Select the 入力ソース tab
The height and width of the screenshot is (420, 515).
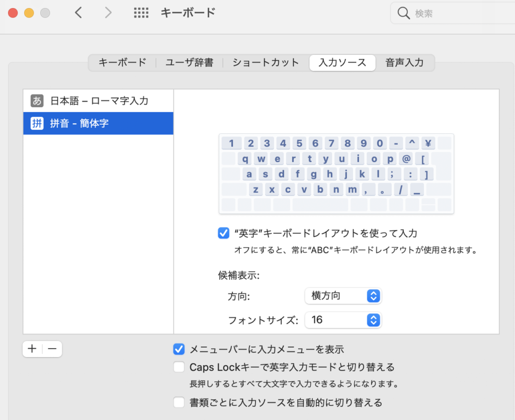[x=342, y=62]
